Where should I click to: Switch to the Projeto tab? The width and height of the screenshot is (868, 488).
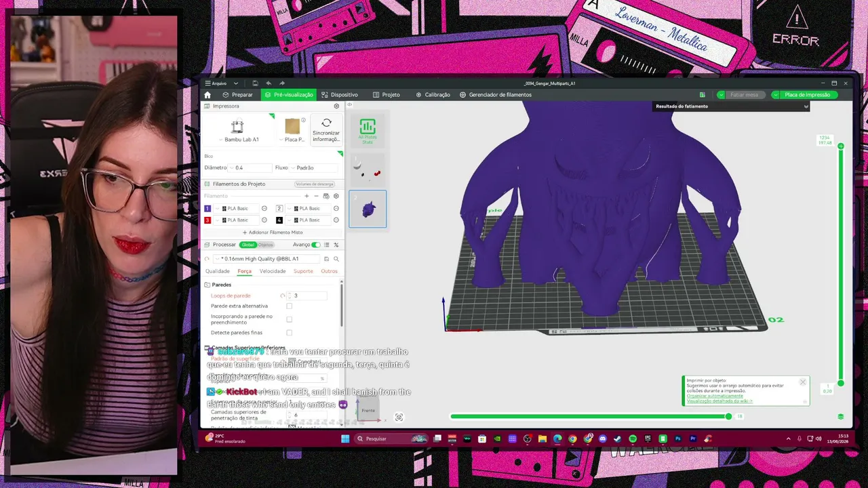[x=387, y=95]
